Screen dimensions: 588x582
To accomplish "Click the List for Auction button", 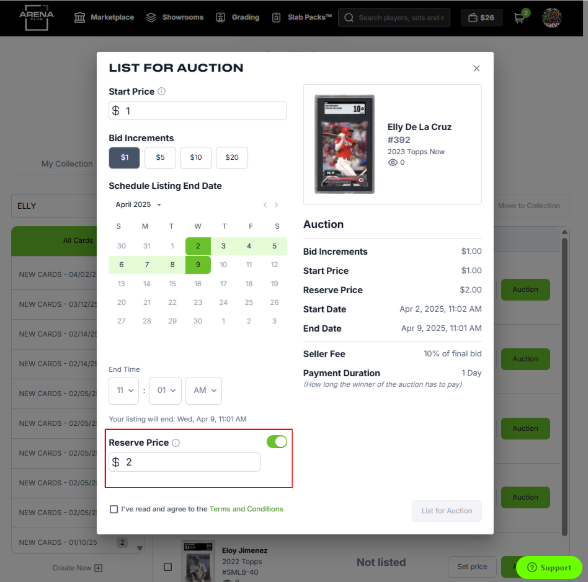I will pos(447,511).
